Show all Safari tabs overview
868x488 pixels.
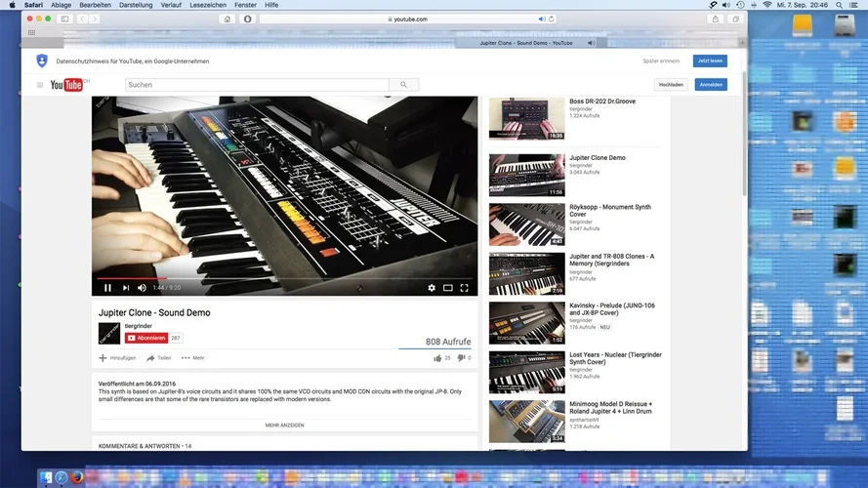735,19
